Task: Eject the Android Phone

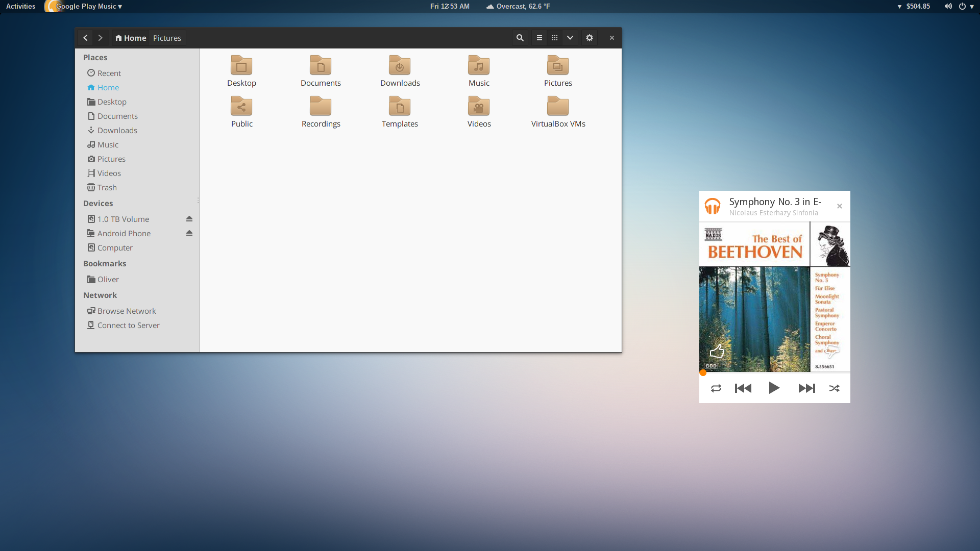Action: pos(189,233)
